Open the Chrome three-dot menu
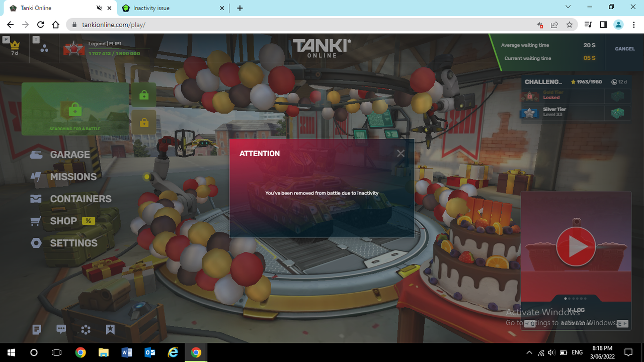Screen dimensions: 644x362 pyautogui.click(x=634, y=25)
